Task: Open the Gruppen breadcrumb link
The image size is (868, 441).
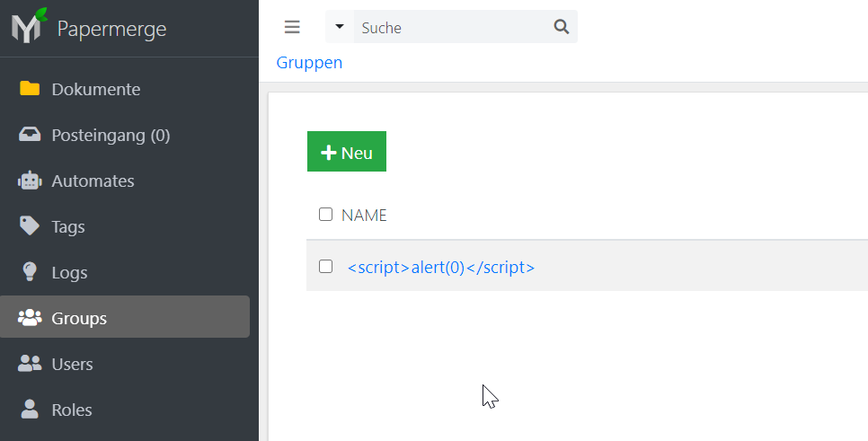Action: point(309,63)
